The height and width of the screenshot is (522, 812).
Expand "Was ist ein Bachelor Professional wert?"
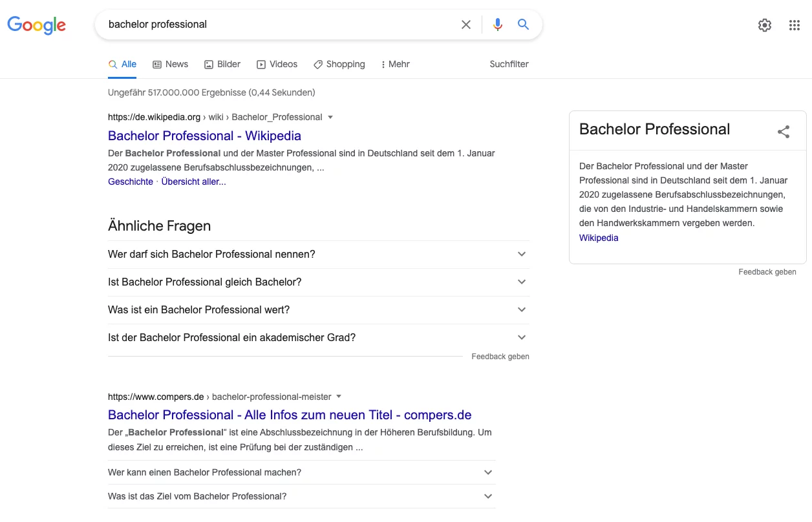tap(319, 310)
